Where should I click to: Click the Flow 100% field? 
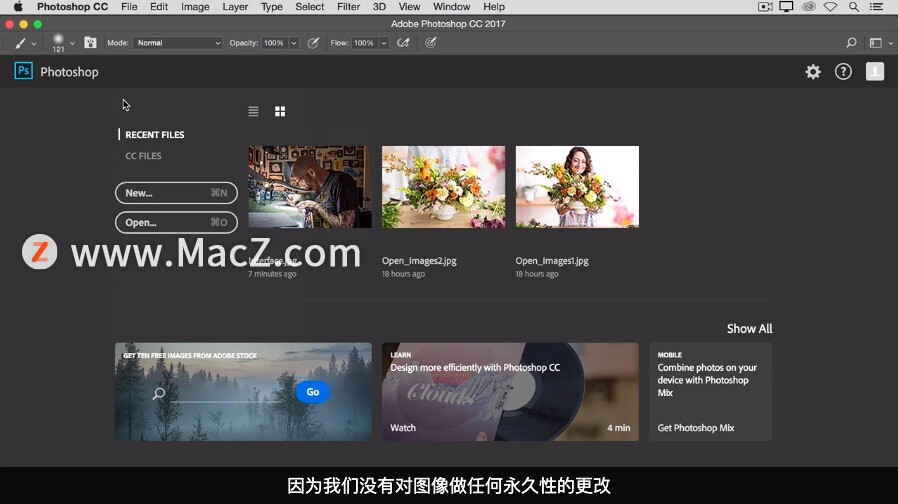pyautogui.click(x=364, y=43)
